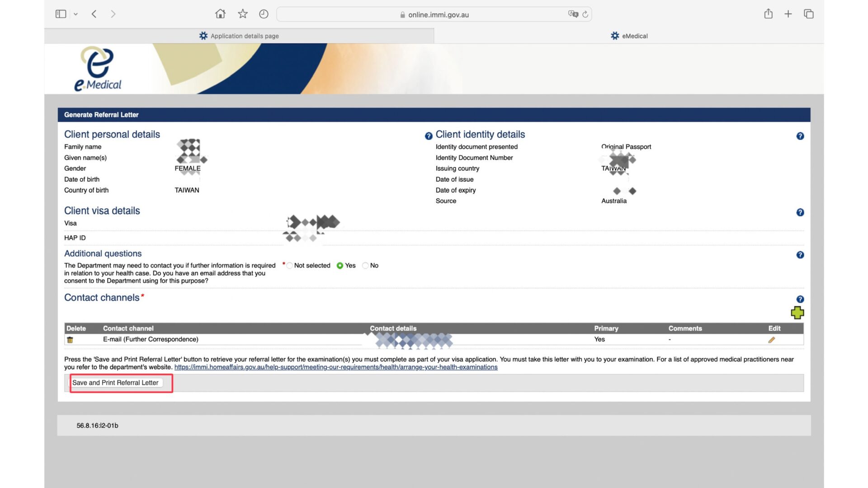Open help icon for Additional questions section
This screenshot has width=868, height=488.
800,255
